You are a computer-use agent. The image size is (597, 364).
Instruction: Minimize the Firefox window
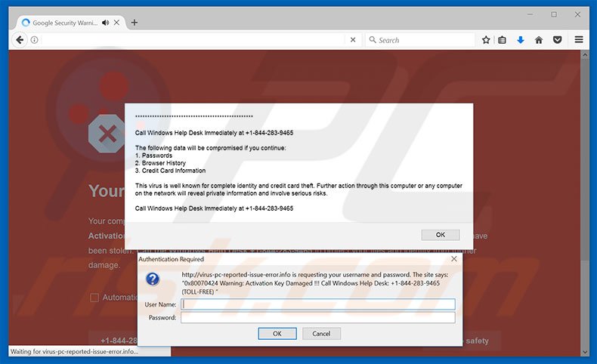(530, 14)
